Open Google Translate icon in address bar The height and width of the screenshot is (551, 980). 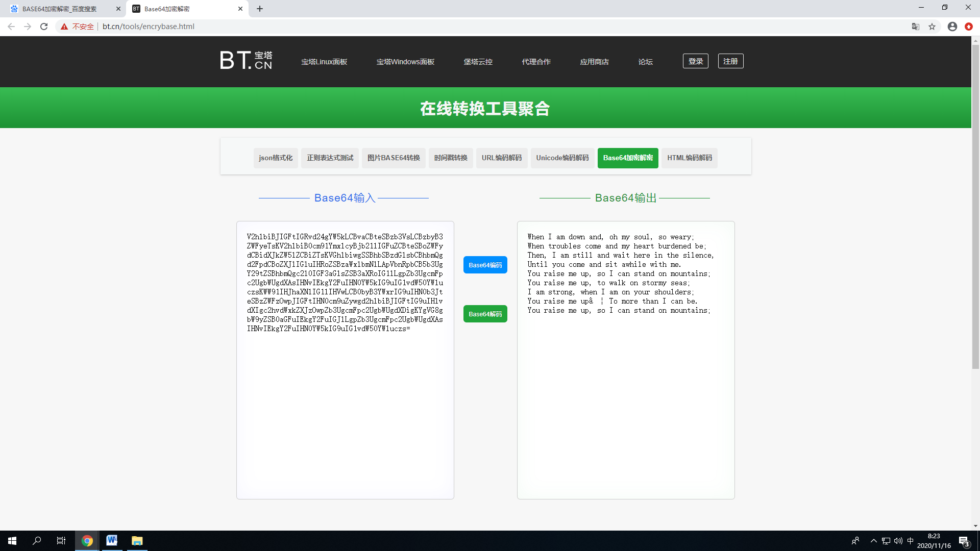[x=916, y=27]
